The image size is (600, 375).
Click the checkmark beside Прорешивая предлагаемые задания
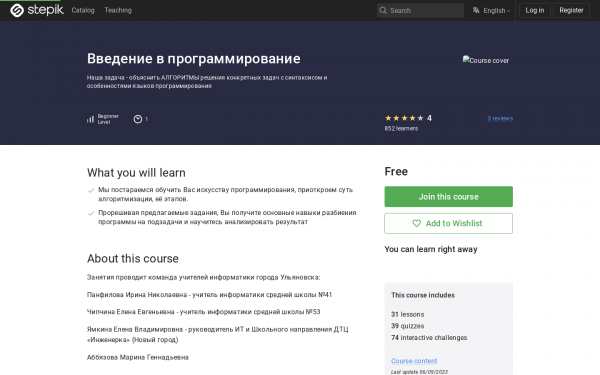pyautogui.click(x=91, y=213)
